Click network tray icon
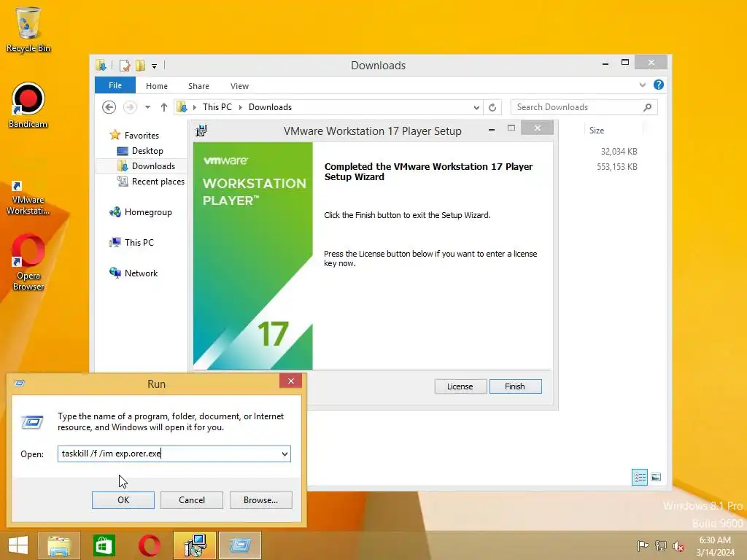The width and height of the screenshot is (747, 560). (x=661, y=545)
